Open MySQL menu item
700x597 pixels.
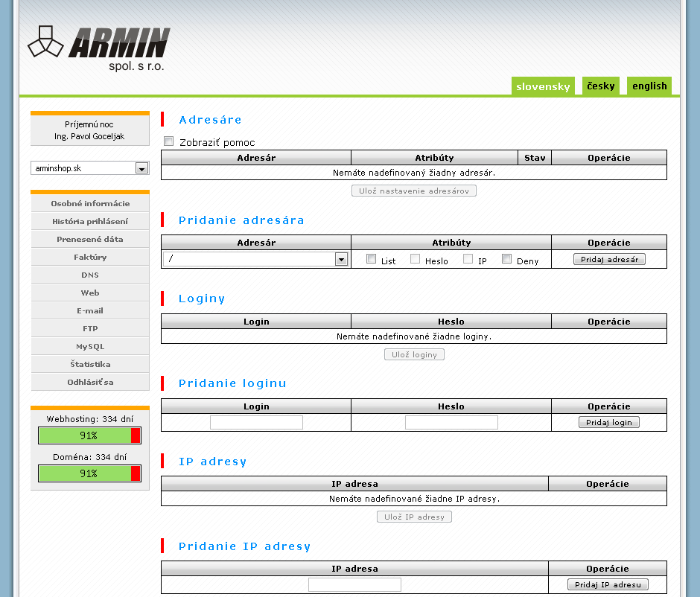(x=90, y=346)
